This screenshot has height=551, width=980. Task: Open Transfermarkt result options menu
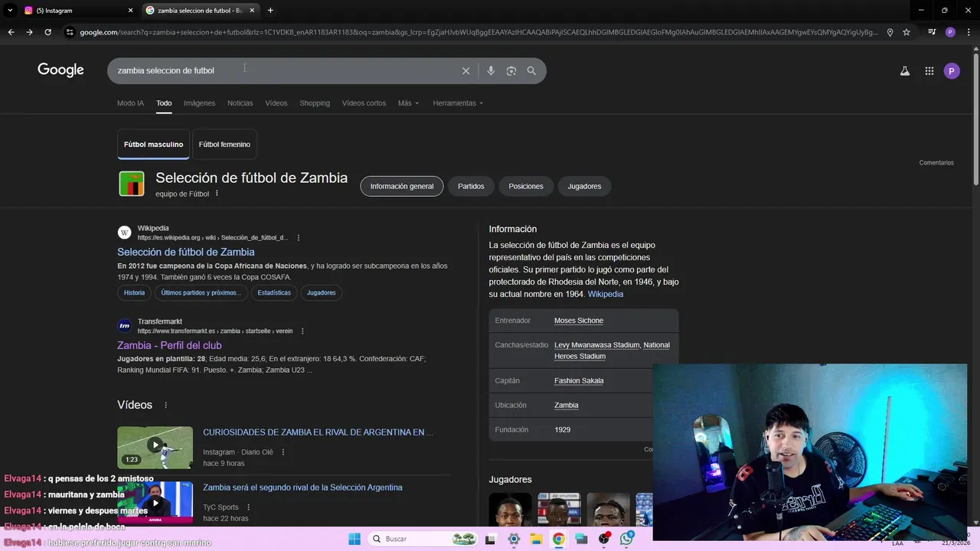click(302, 331)
